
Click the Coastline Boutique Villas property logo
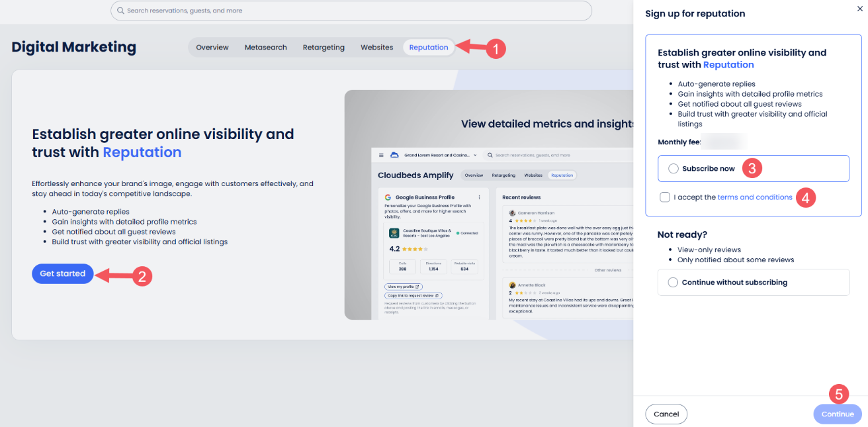394,233
